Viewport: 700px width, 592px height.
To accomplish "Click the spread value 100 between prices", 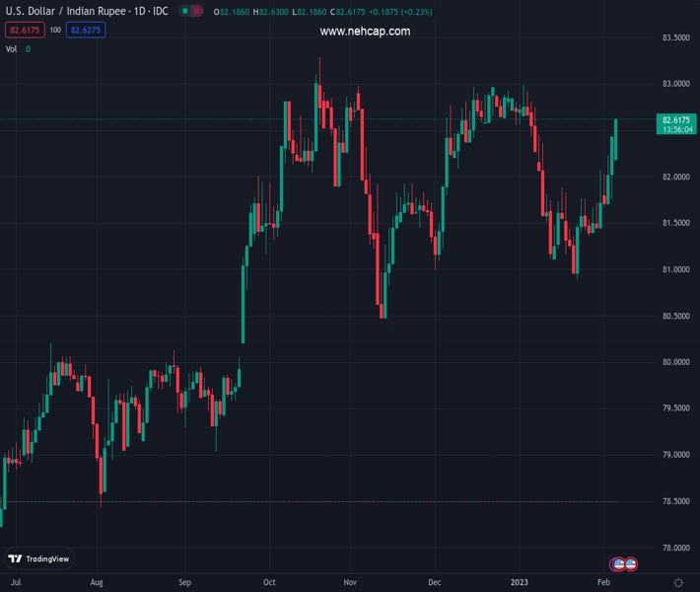I will (55, 31).
